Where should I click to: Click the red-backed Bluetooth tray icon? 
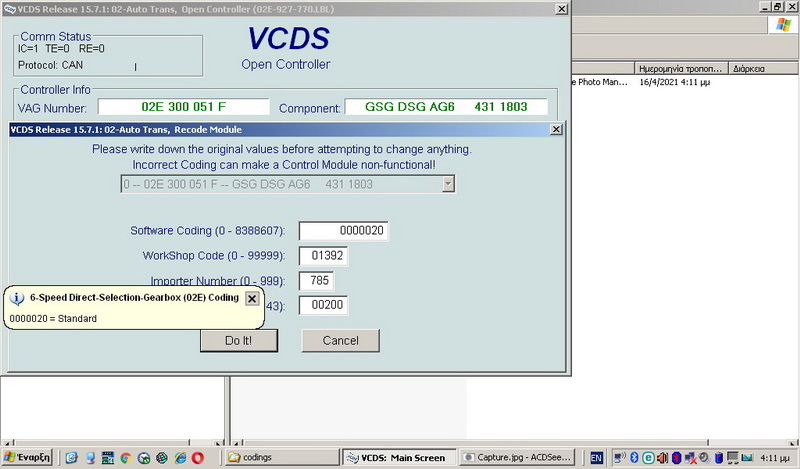click(677, 458)
